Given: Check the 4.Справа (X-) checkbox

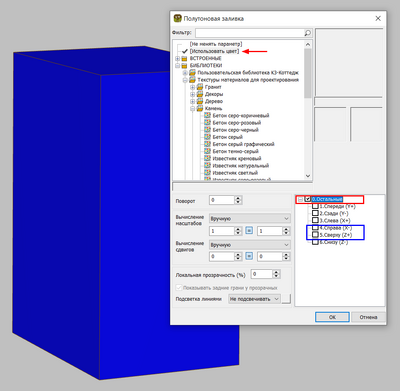Looking at the screenshot, I should tap(315, 228).
